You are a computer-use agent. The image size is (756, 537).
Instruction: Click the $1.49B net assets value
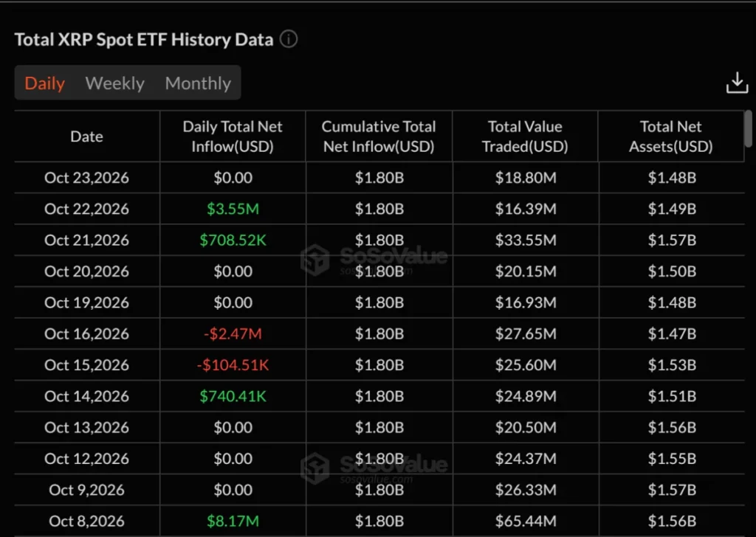[672, 209]
